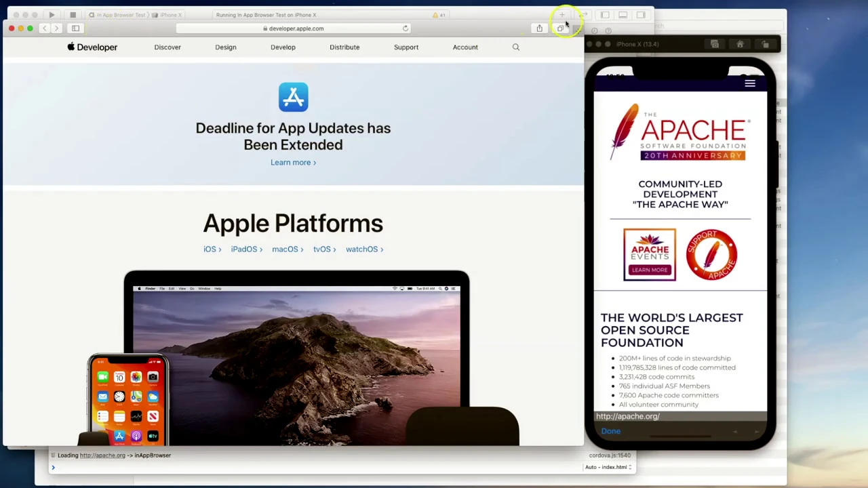868x488 pixels.
Task: Tap the Apache Software Foundation feather logo
Action: coord(679,132)
